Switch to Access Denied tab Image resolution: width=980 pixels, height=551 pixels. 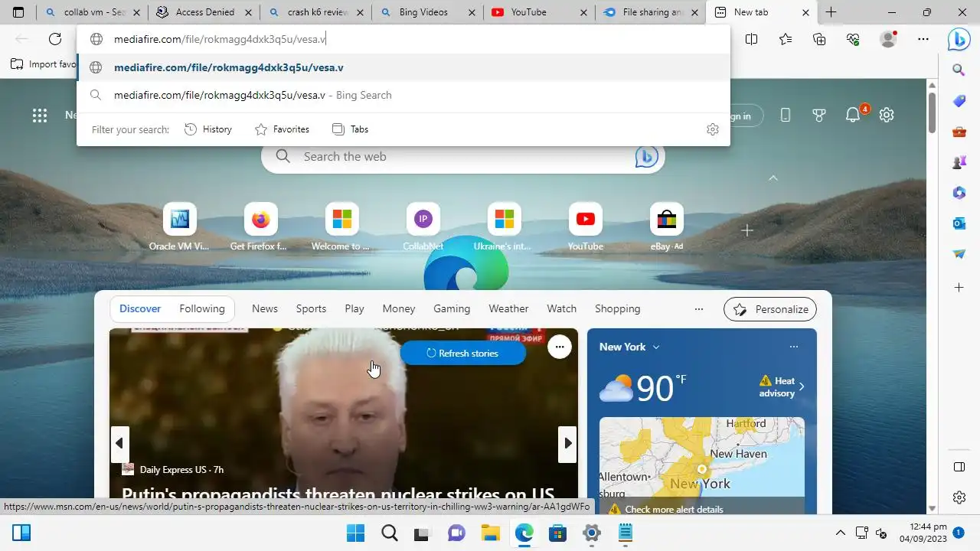[204, 12]
